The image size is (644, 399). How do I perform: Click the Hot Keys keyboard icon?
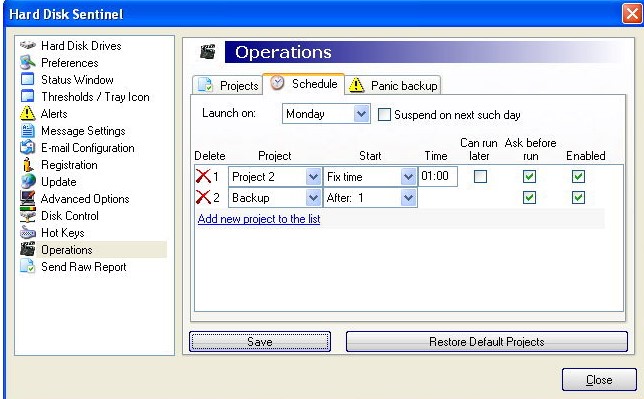coord(28,233)
